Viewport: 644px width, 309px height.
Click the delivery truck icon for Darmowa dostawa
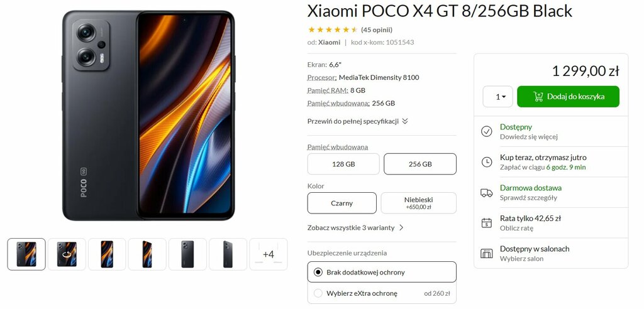pos(486,192)
